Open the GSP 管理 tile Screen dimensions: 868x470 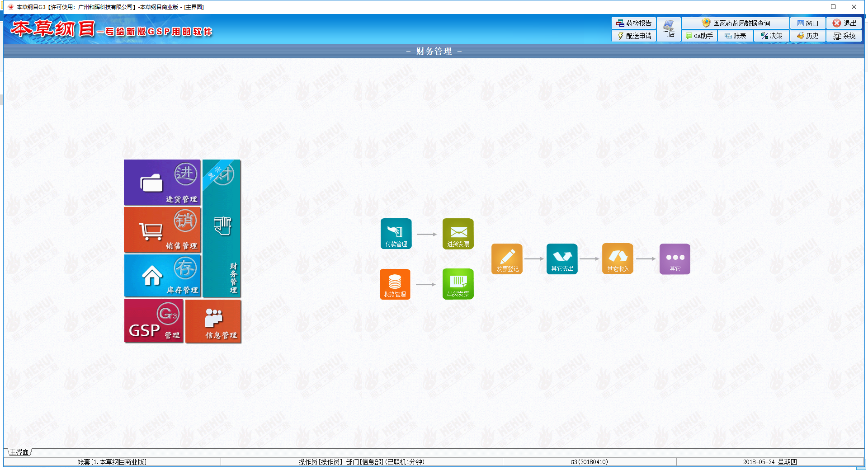(x=154, y=321)
